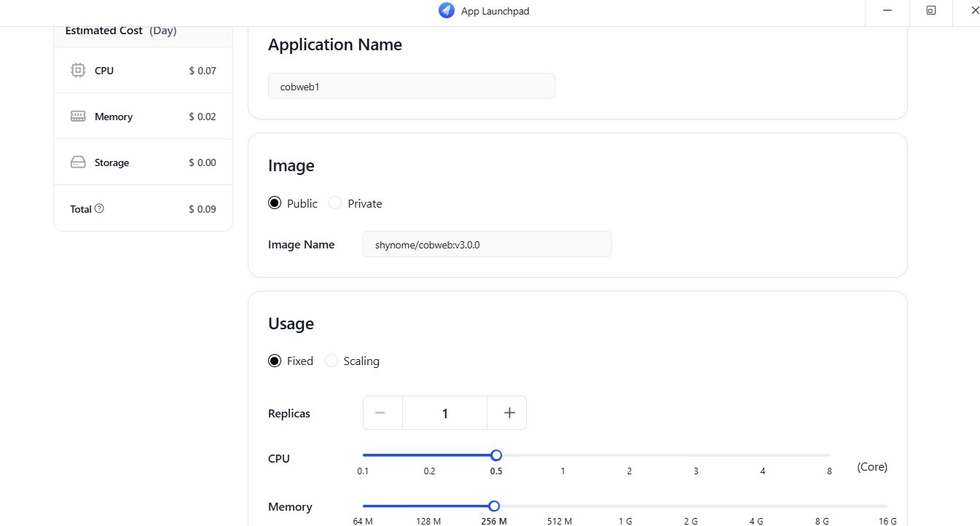Select the Private image radio button
Screen dimensions: 980x526
[x=335, y=203]
